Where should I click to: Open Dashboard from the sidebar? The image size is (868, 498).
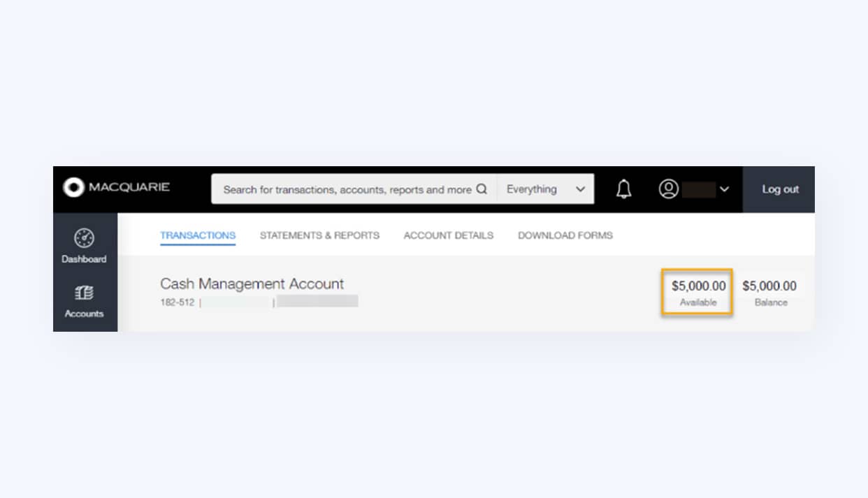coord(85,246)
